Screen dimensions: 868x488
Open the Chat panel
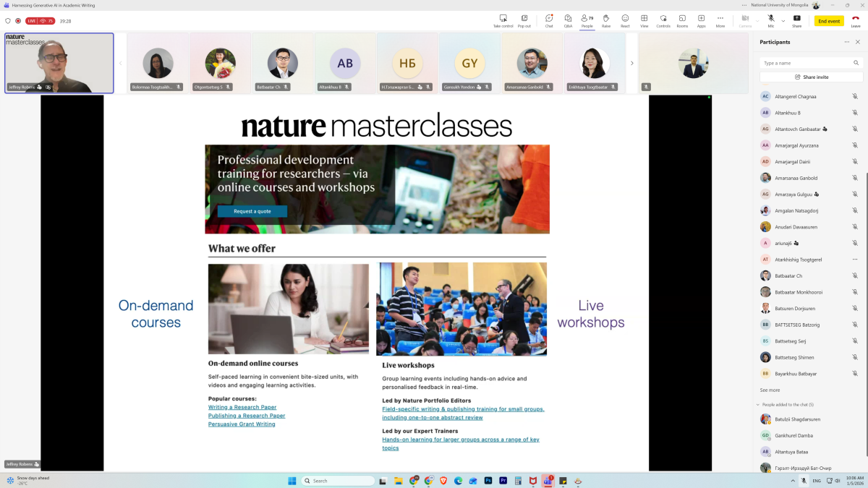(549, 20)
